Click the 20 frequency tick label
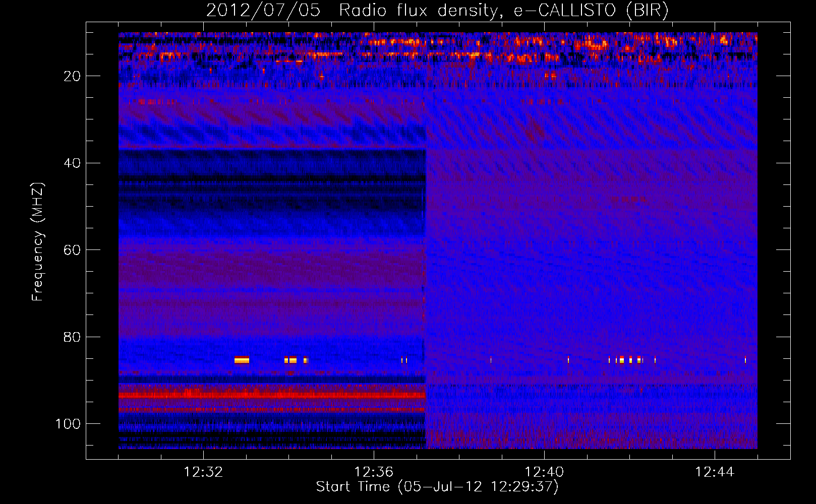 click(x=73, y=76)
